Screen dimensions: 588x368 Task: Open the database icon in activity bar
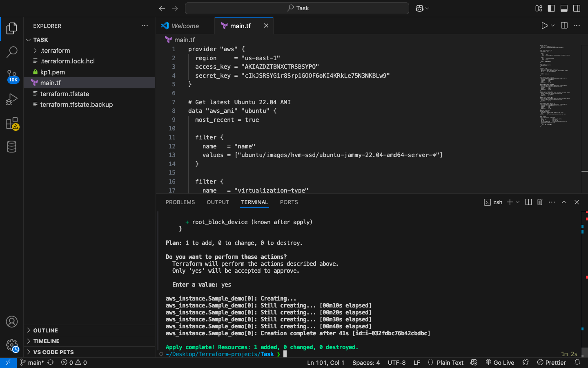(x=12, y=146)
